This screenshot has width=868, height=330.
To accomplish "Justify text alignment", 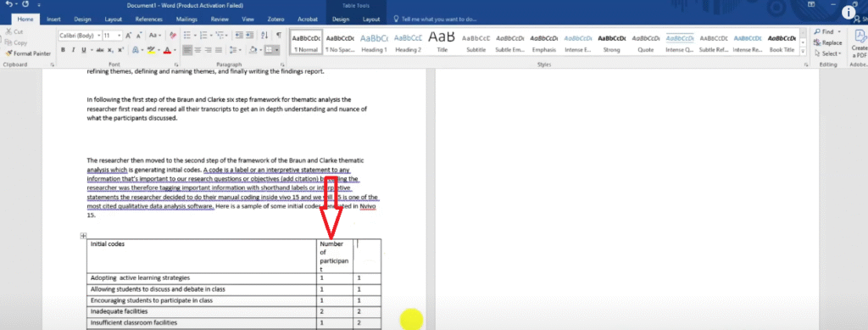I will [x=219, y=50].
